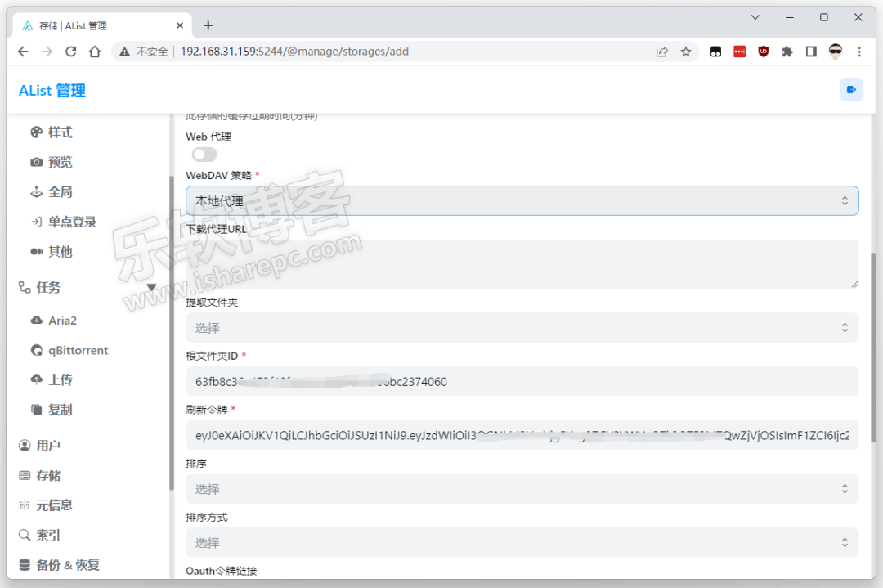883x588 pixels.
Task: Open the browser side panel icon
Action: (x=811, y=52)
